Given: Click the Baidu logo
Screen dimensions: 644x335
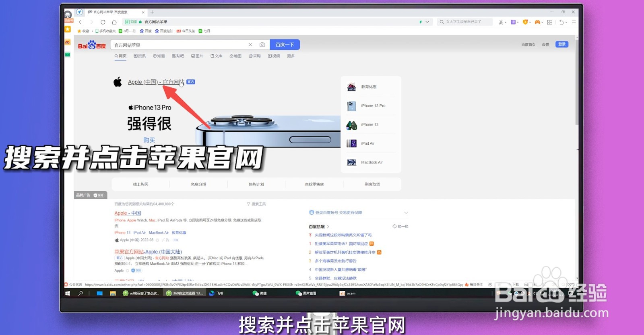Looking at the screenshot, I should click(x=92, y=45).
